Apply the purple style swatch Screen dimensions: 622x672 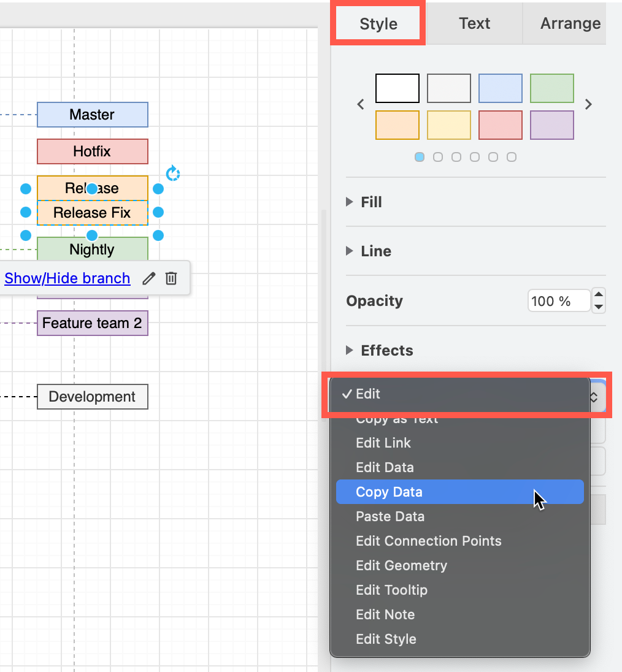point(551,125)
